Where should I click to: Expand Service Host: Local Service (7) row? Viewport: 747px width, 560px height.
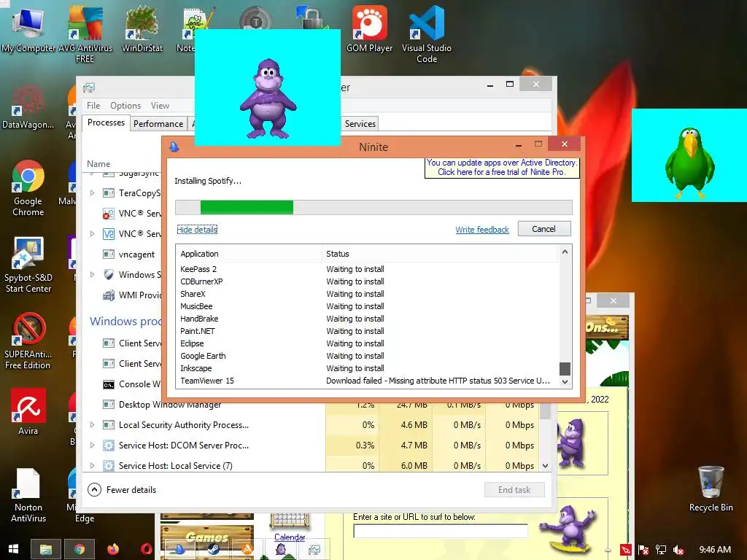[93, 466]
